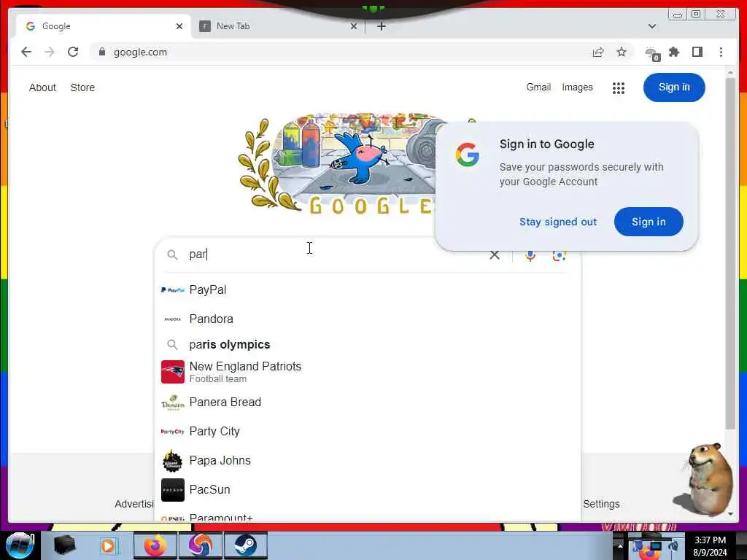Go to Gmail
This screenshot has width=747, height=560.
point(538,87)
